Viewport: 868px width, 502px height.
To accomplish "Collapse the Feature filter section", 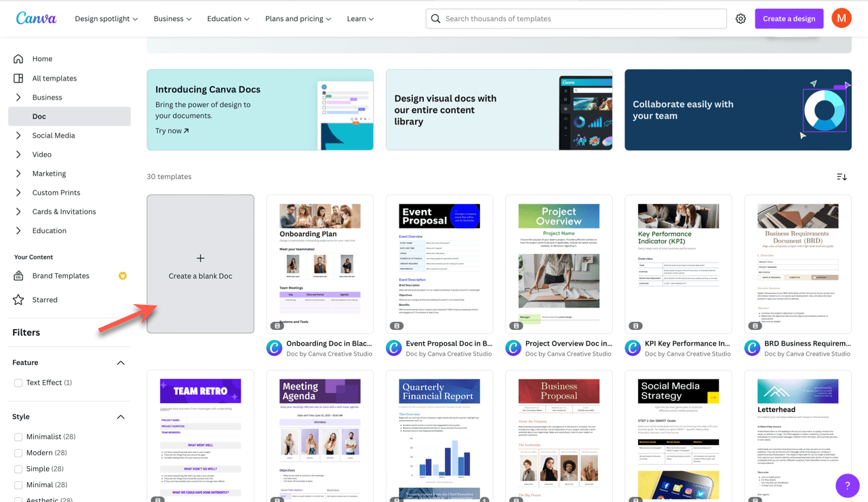I will click(121, 363).
